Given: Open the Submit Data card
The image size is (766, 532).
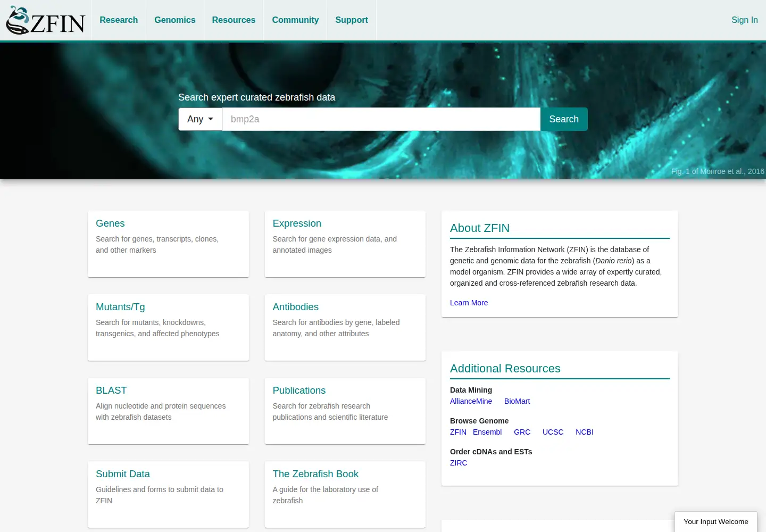Looking at the screenshot, I should click(168, 494).
